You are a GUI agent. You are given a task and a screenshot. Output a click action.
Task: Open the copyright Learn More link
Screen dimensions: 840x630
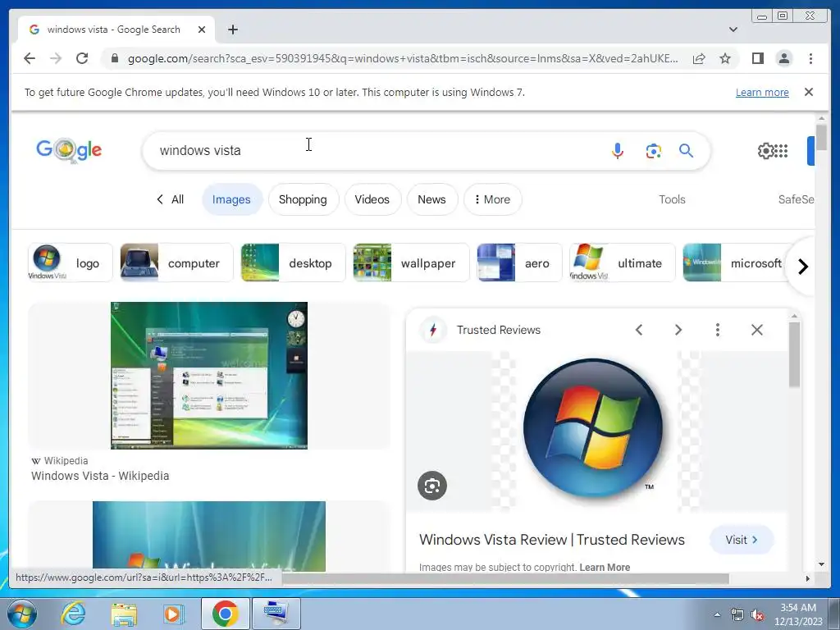[605, 568]
